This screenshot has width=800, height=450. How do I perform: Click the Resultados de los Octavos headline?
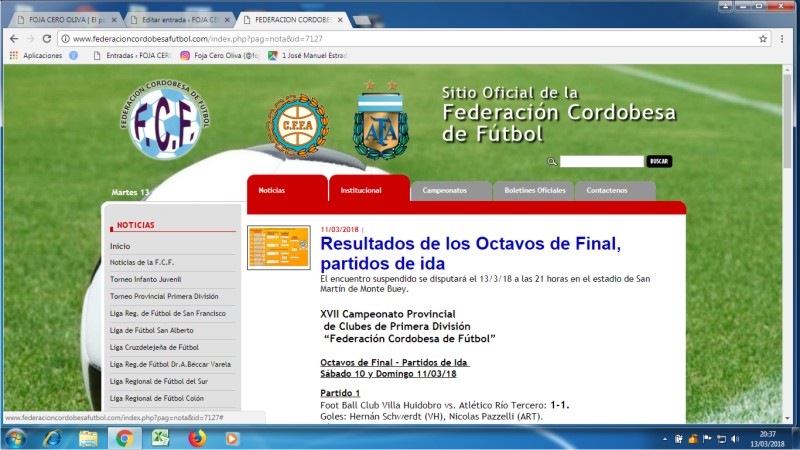tap(470, 254)
